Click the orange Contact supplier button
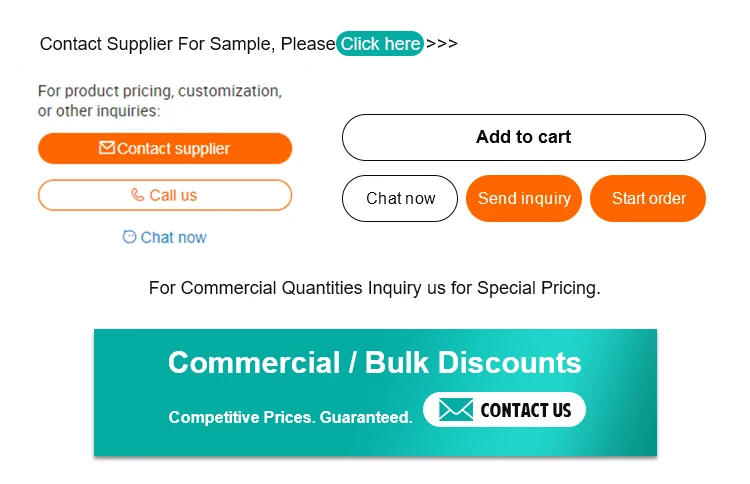Screen dimensions: 750x484 click(x=165, y=148)
